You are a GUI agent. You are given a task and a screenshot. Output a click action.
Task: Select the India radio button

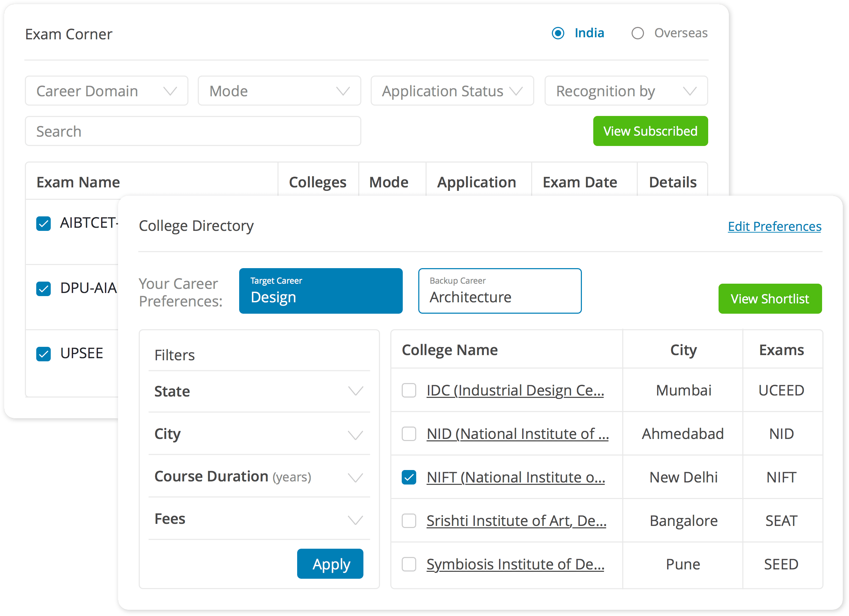(x=558, y=33)
